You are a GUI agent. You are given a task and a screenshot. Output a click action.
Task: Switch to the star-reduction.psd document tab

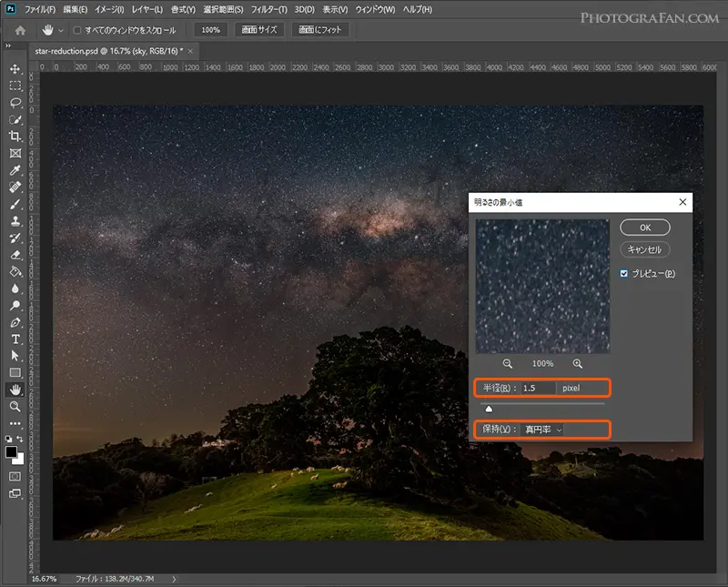click(109, 53)
